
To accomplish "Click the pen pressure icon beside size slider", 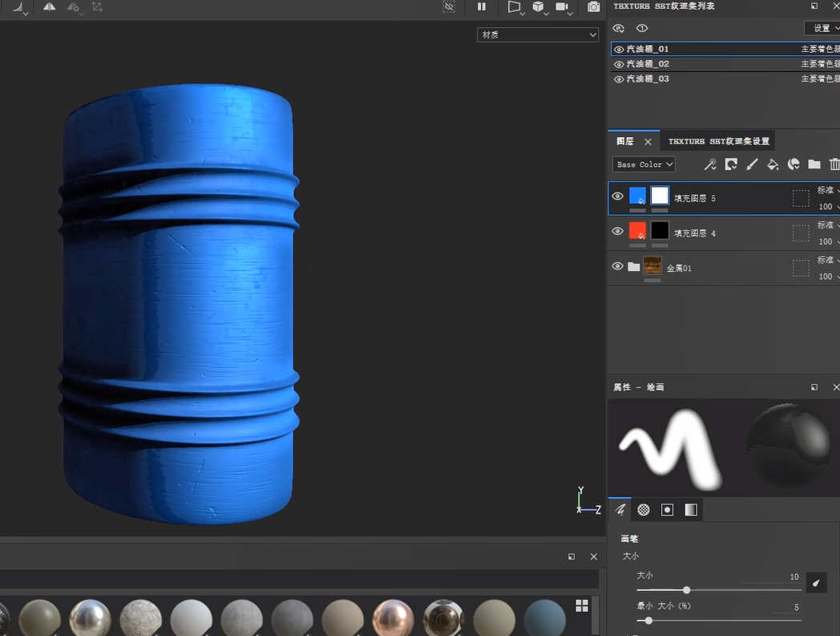I will pyautogui.click(x=815, y=583).
